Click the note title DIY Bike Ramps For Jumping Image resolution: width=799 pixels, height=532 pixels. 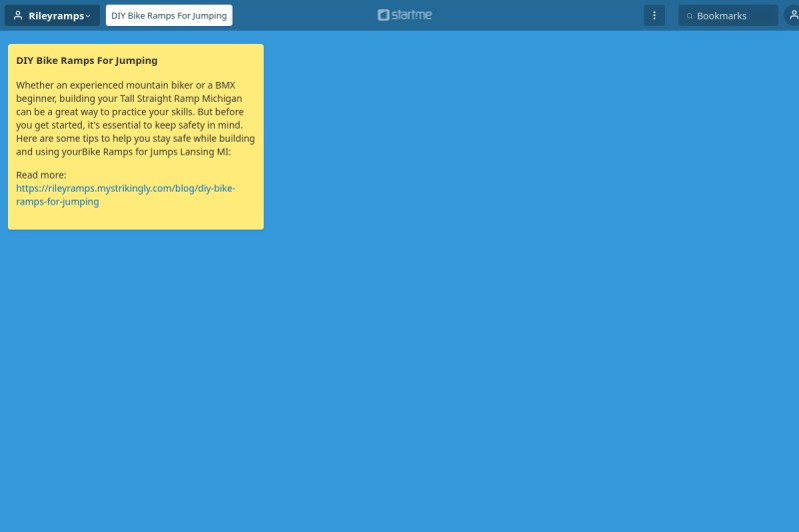tap(87, 61)
